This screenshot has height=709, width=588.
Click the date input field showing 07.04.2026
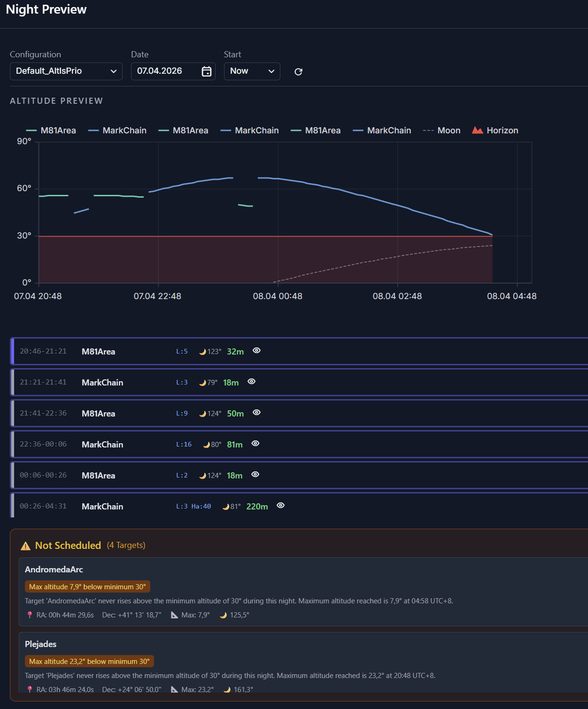pyautogui.click(x=164, y=71)
